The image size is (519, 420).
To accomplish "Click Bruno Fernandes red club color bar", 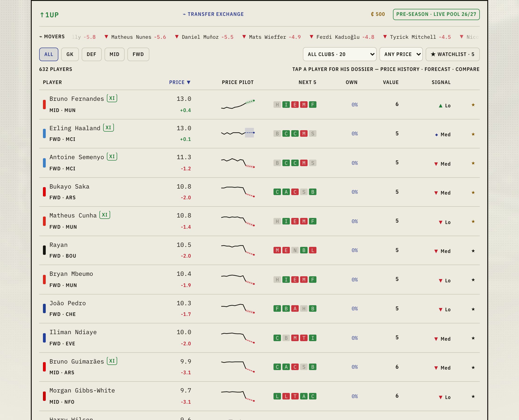I will 44,105.
